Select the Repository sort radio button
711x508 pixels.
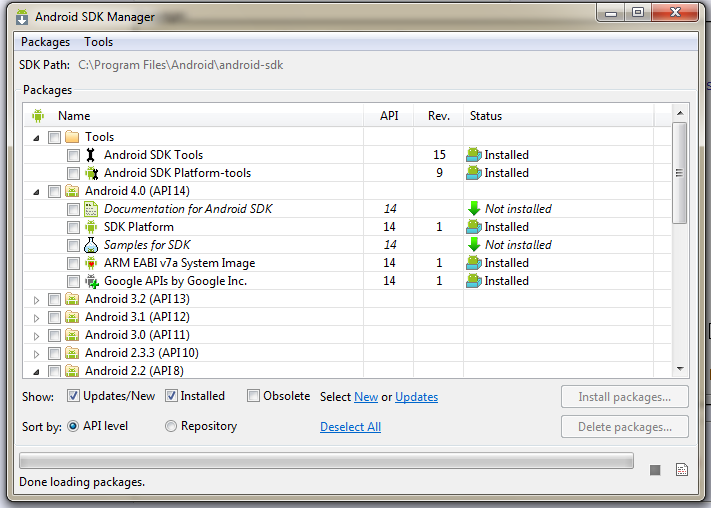170,426
